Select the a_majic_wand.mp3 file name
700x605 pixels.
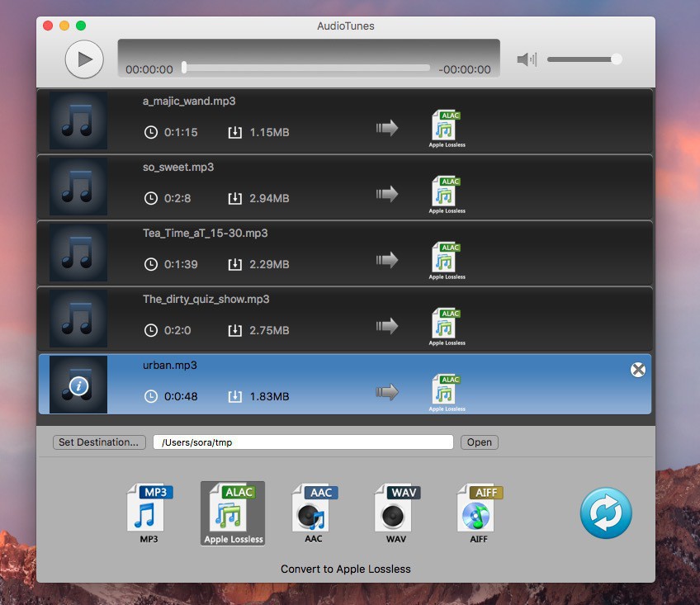click(x=189, y=101)
